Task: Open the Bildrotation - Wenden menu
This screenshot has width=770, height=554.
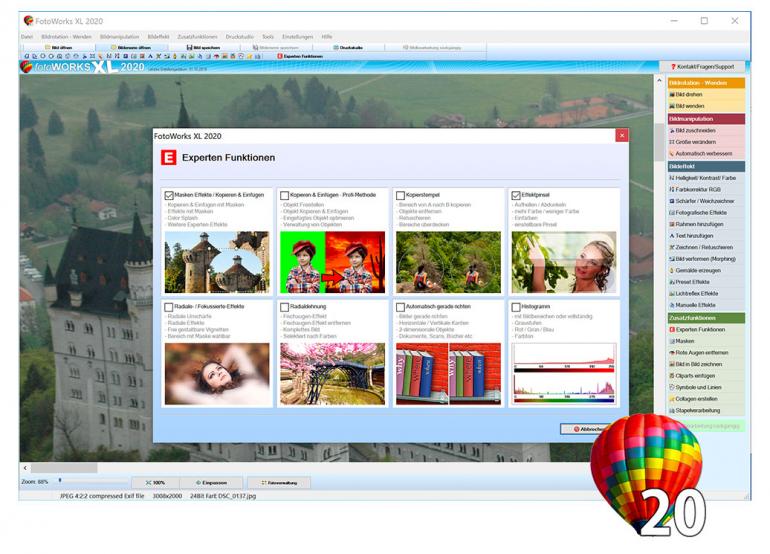Action: tap(66, 37)
